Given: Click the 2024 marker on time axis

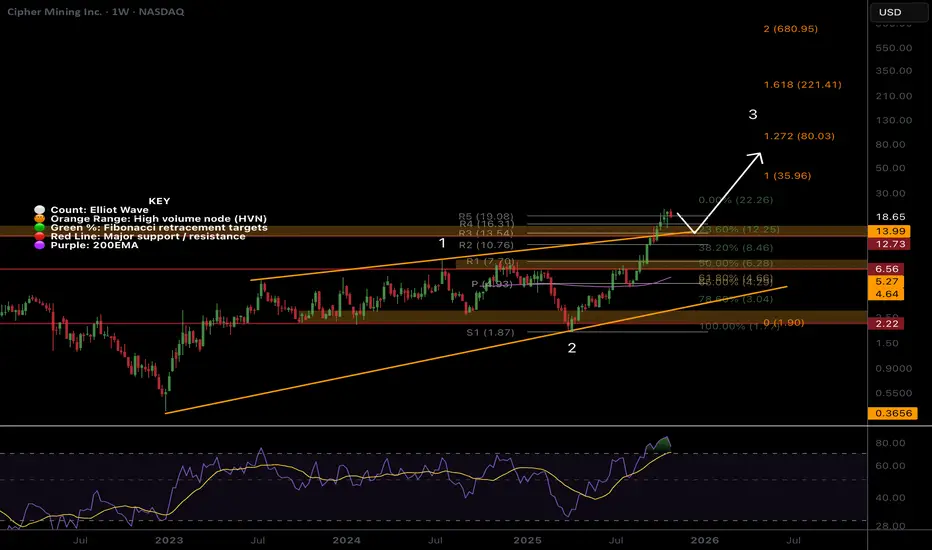Looking at the screenshot, I should click(x=347, y=540).
